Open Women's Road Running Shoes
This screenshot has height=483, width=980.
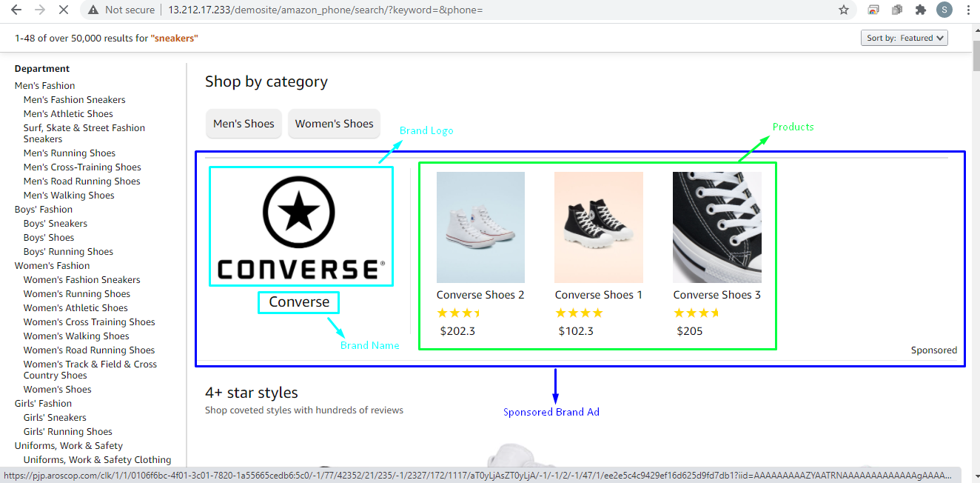pyautogui.click(x=89, y=350)
